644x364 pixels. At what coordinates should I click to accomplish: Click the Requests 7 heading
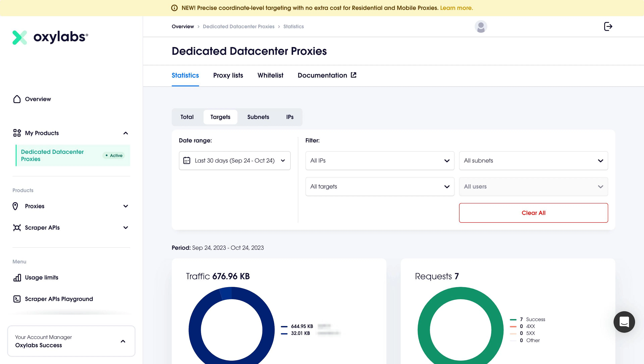[x=437, y=276]
